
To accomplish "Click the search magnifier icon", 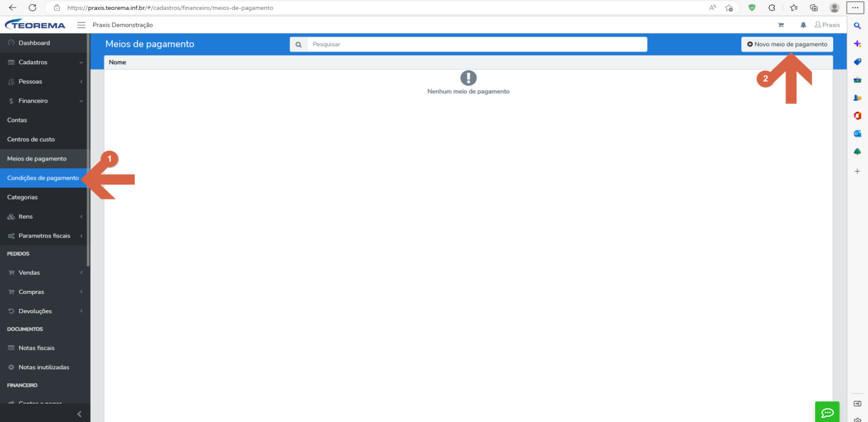I will coord(298,44).
